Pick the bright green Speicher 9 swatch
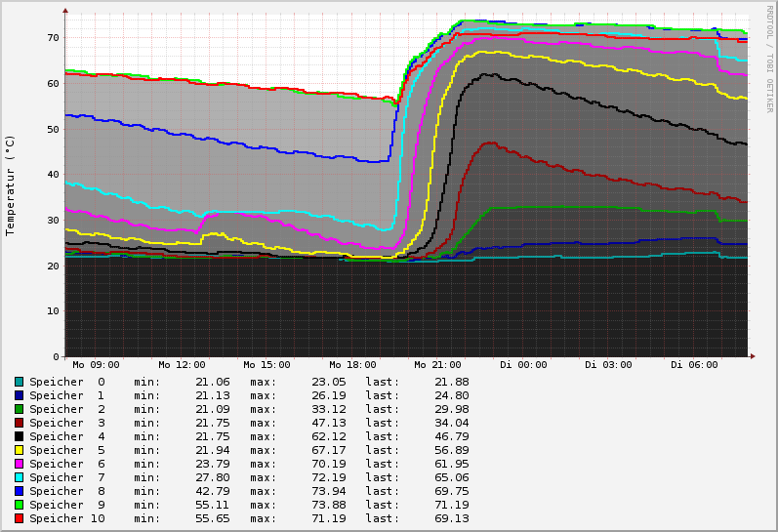This screenshot has height=532, width=778. click(19, 505)
